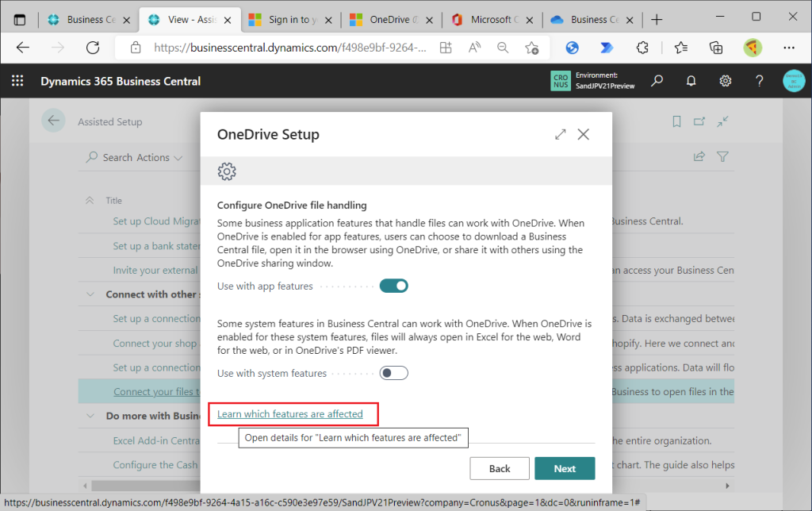Open the Business Central settings gear
This screenshot has width=812, height=511.
(725, 81)
